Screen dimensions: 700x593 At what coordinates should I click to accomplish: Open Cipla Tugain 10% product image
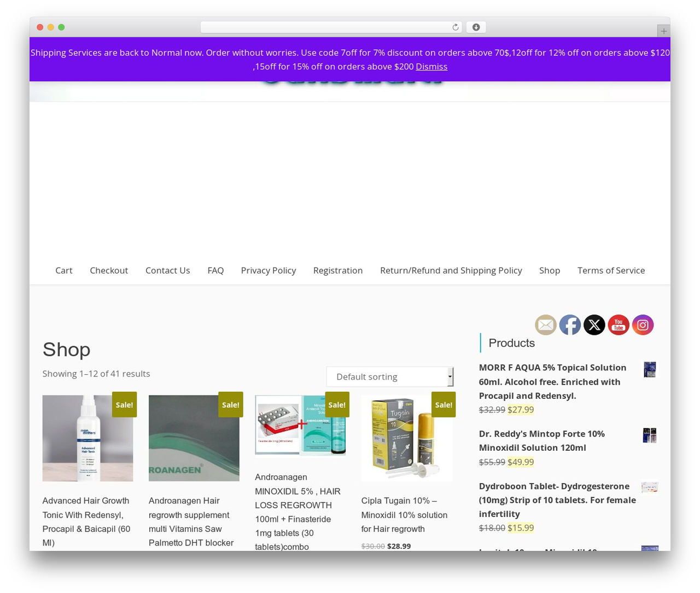pyautogui.click(x=407, y=438)
